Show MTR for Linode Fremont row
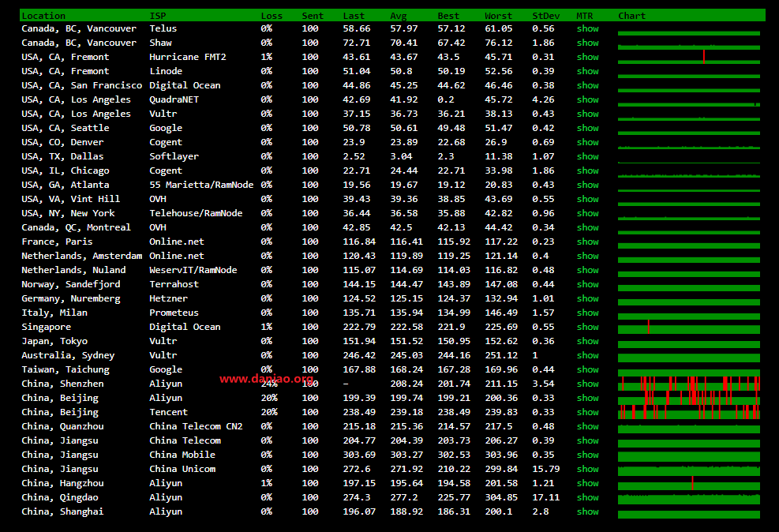The height and width of the screenshot is (532, 779). tap(587, 71)
